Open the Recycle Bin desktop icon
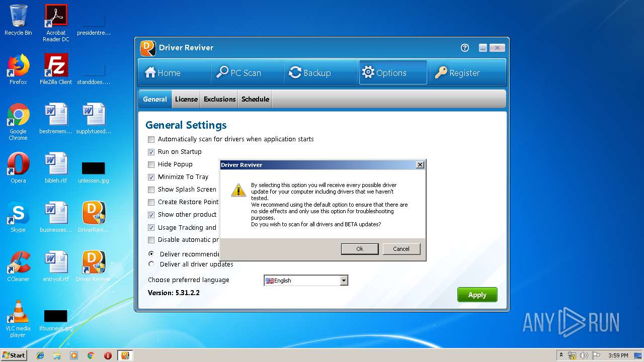The width and height of the screenshot is (644, 362). (18, 20)
